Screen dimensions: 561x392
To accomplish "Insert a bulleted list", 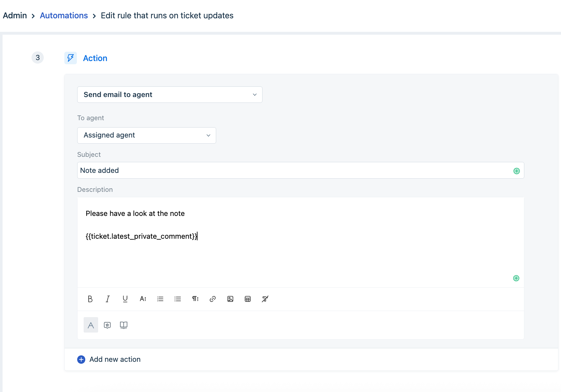I will point(178,299).
